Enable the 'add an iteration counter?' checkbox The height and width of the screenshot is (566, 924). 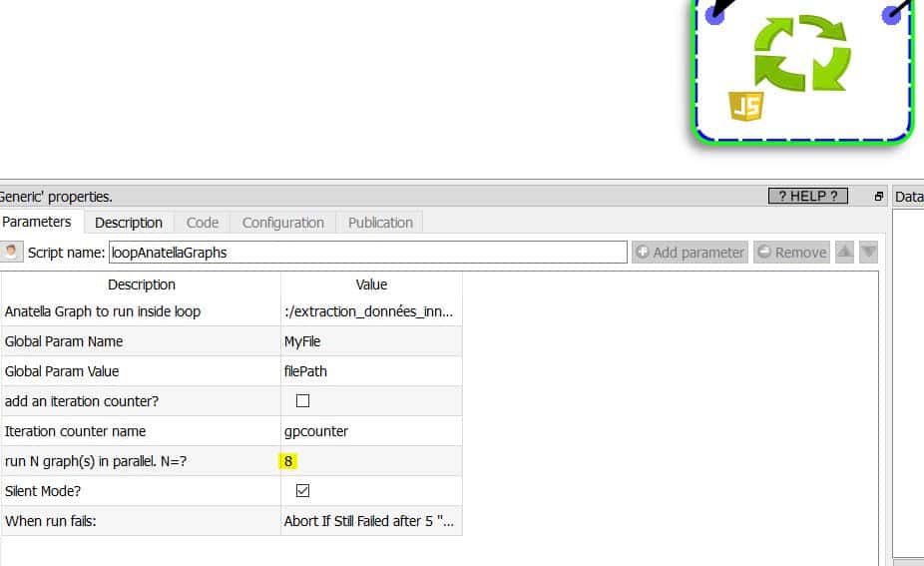(x=303, y=401)
